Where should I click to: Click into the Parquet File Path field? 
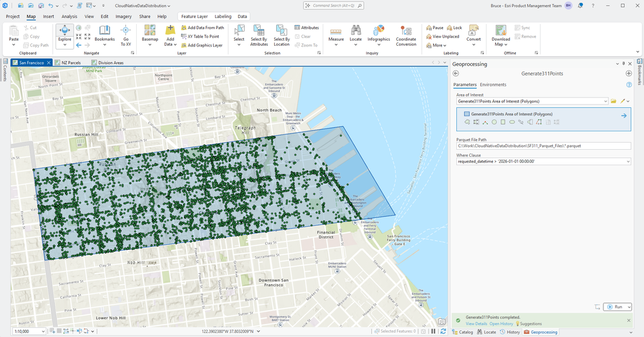543,146
